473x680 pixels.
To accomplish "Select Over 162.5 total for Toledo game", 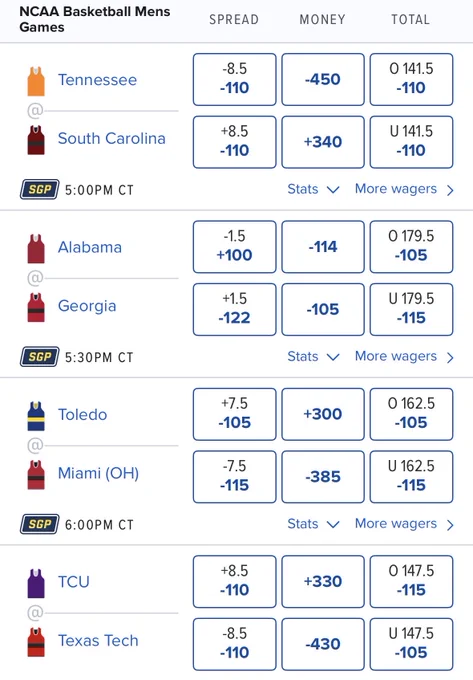I will point(411,414).
